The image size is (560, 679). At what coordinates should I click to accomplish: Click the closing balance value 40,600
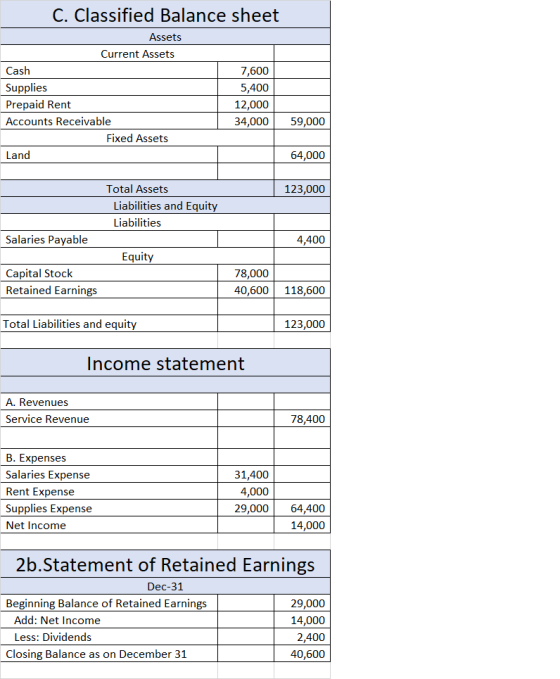pyautogui.click(x=302, y=654)
